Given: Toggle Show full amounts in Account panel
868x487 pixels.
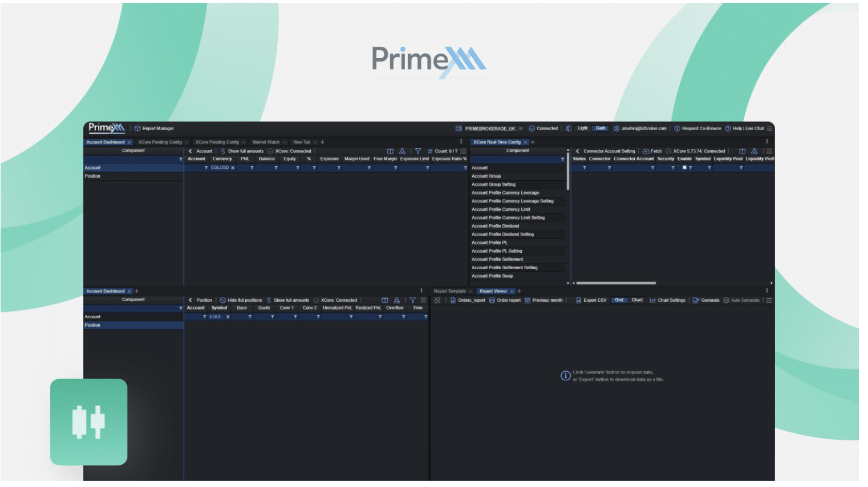Looking at the screenshot, I should click(x=242, y=151).
